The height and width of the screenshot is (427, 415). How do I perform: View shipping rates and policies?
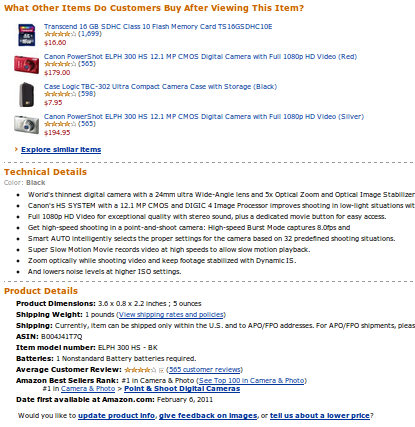tap(171, 315)
